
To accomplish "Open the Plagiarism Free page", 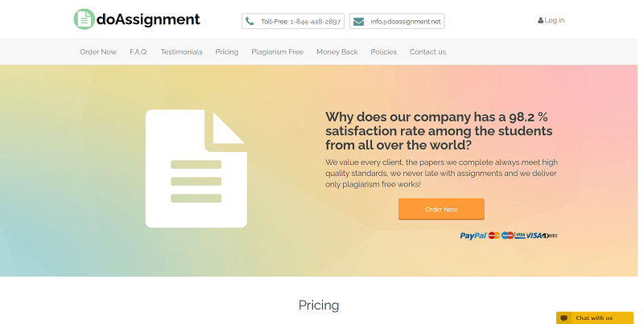I will tap(277, 51).
